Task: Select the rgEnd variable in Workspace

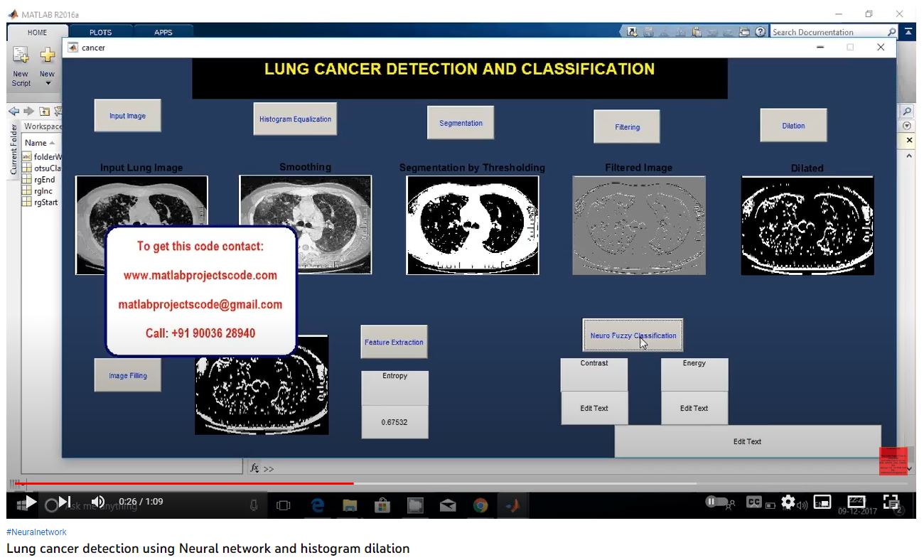Action: click(39, 180)
